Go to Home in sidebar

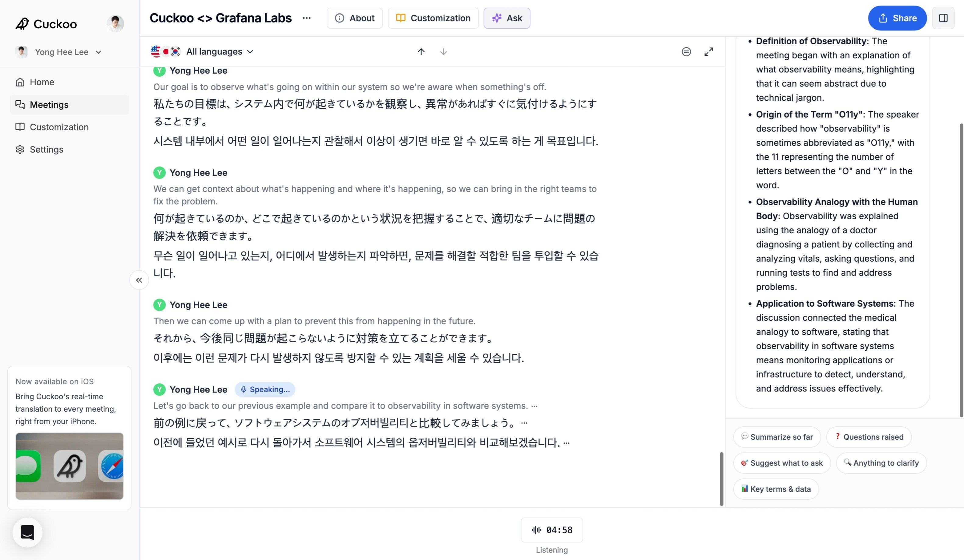coord(69,82)
